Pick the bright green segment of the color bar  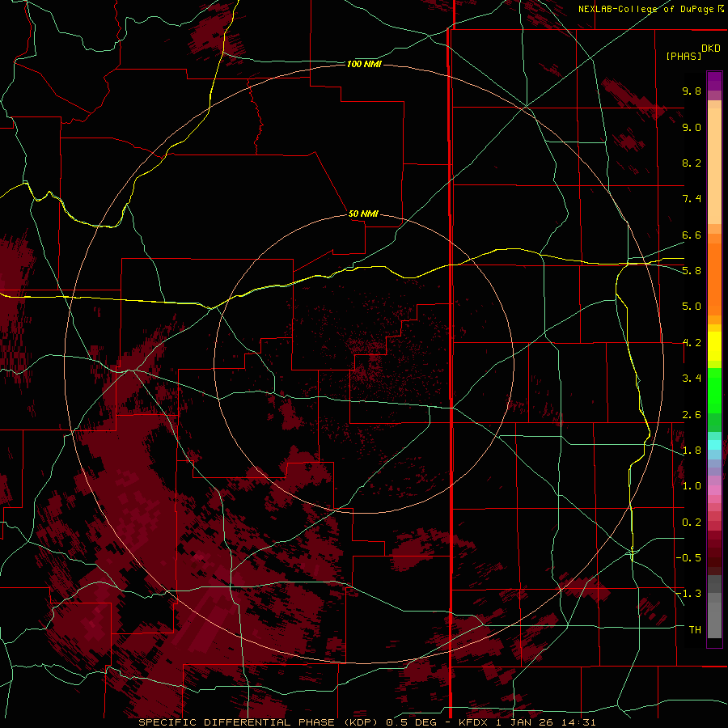[x=714, y=391]
